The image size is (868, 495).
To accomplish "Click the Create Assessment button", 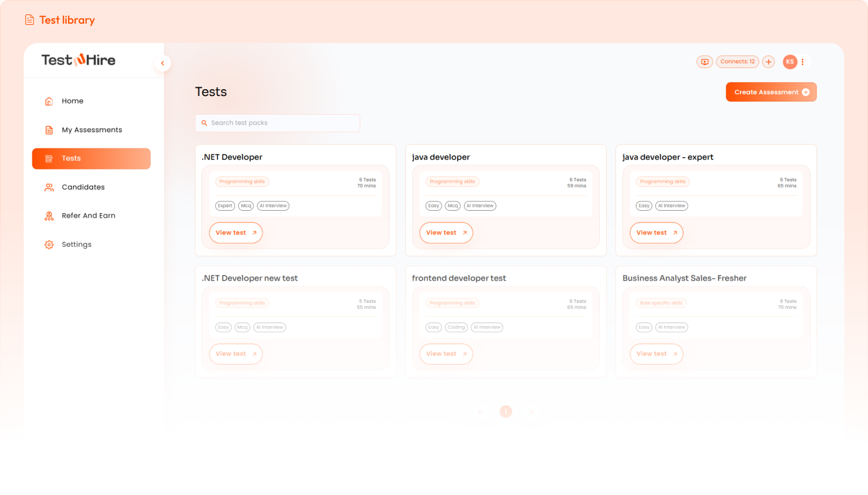I will (771, 92).
